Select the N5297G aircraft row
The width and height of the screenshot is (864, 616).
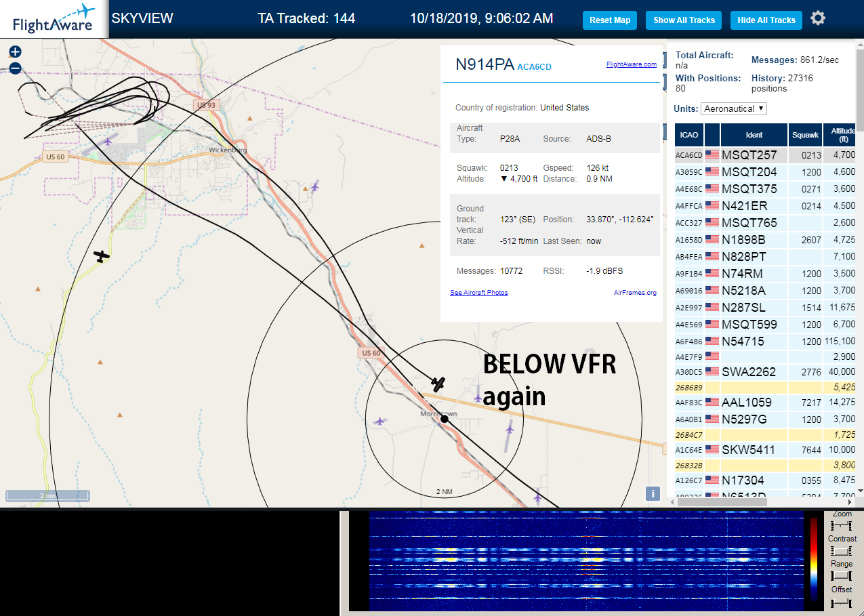(766, 419)
